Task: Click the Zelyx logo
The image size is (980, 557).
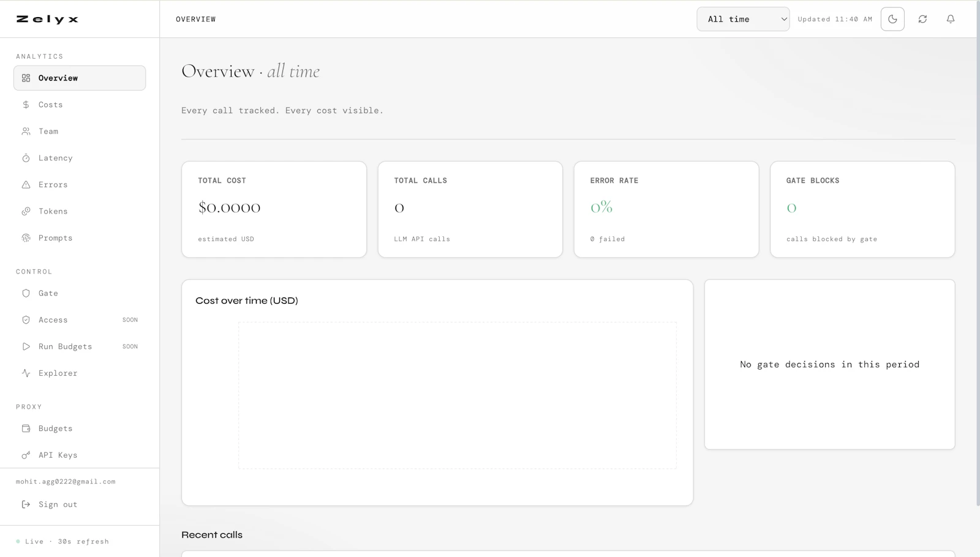Action: click(47, 20)
